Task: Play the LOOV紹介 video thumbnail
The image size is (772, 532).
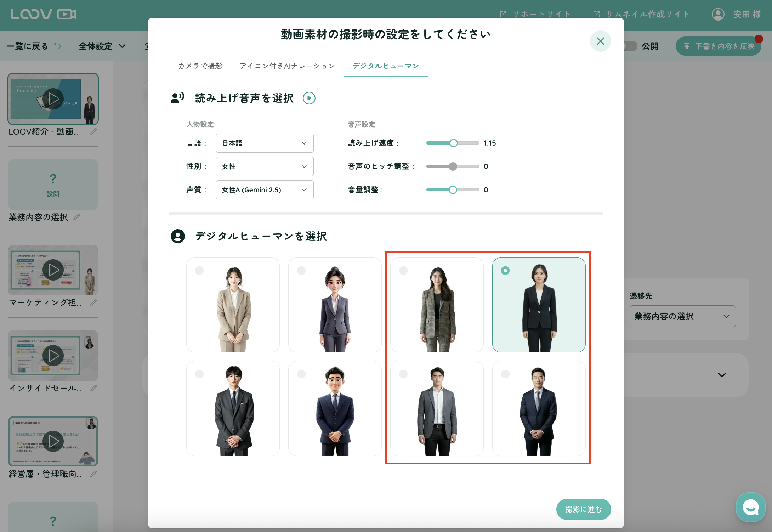Action: 53,99
